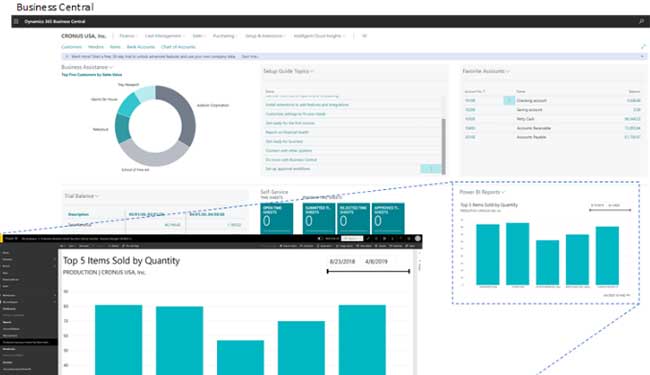
Task: Open the Customers link
Action: click(71, 47)
